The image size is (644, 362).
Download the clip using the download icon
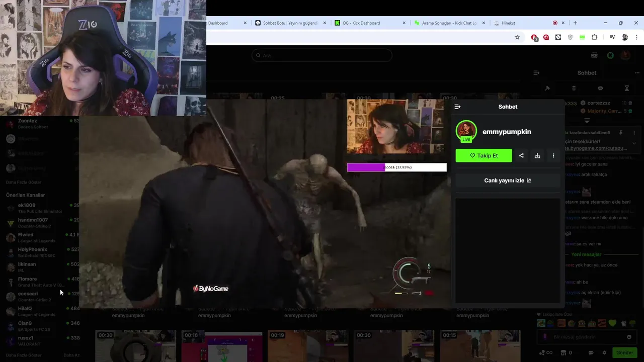(537, 155)
